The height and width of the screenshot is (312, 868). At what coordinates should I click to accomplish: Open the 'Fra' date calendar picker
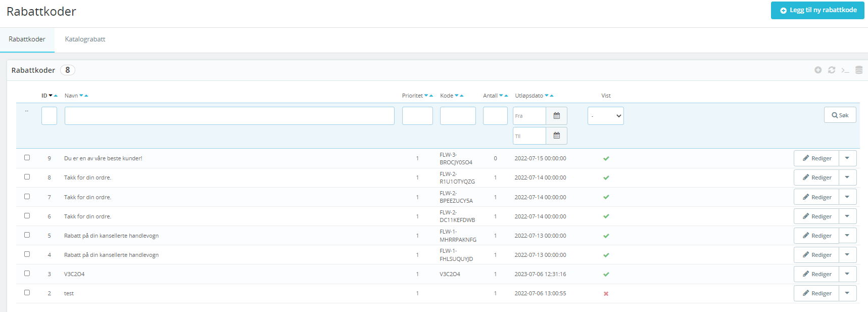[x=556, y=116]
